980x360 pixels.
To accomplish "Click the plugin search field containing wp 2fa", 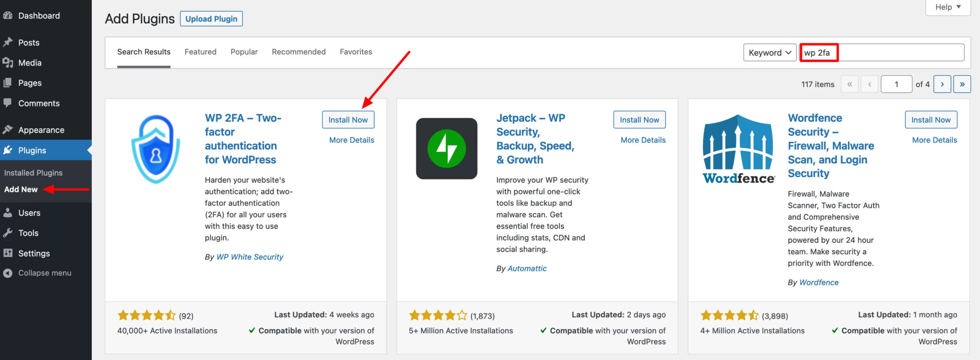I will 882,53.
